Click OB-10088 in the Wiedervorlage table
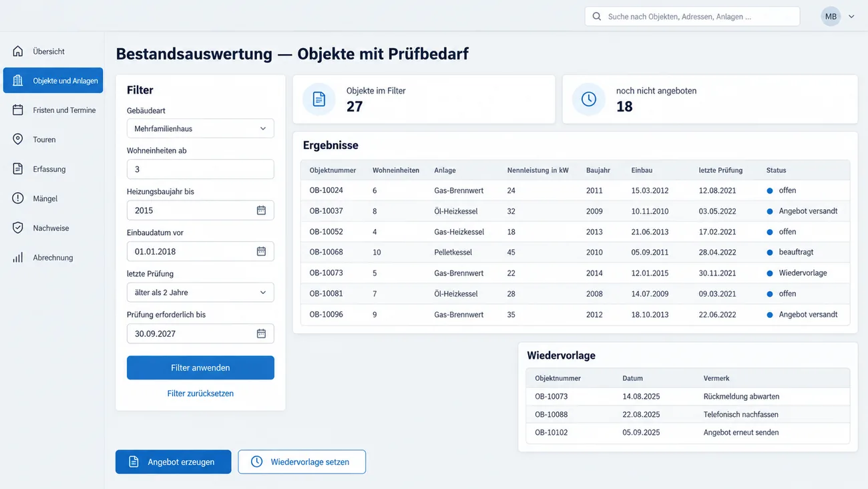 click(552, 414)
